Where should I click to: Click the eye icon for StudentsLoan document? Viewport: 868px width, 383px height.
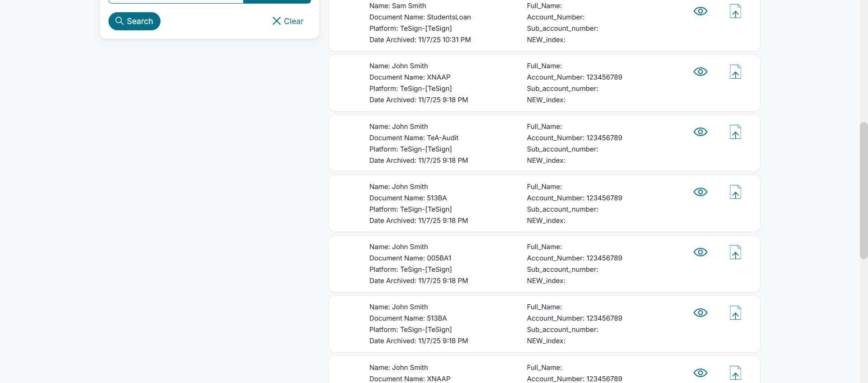coord(700,11)
